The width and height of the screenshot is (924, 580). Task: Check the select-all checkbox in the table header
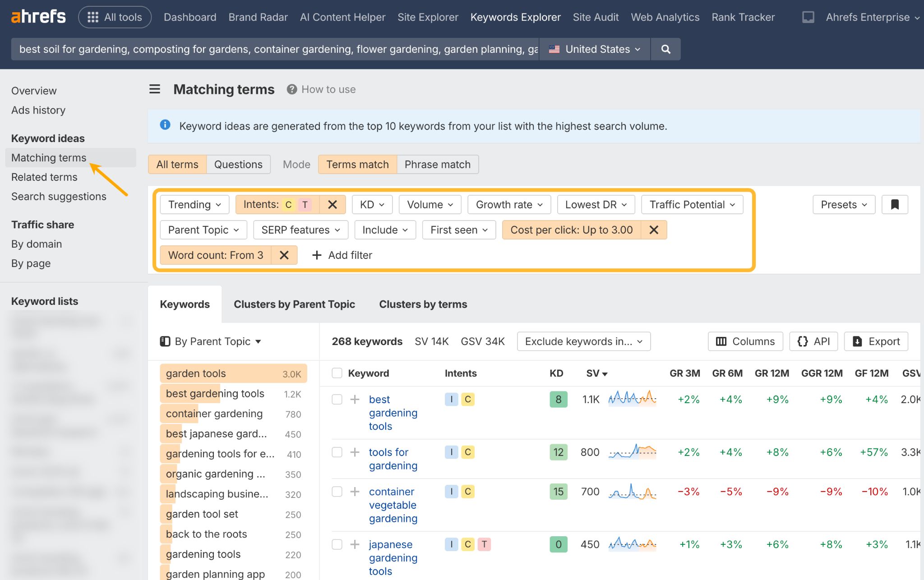(x=337, y=373)
